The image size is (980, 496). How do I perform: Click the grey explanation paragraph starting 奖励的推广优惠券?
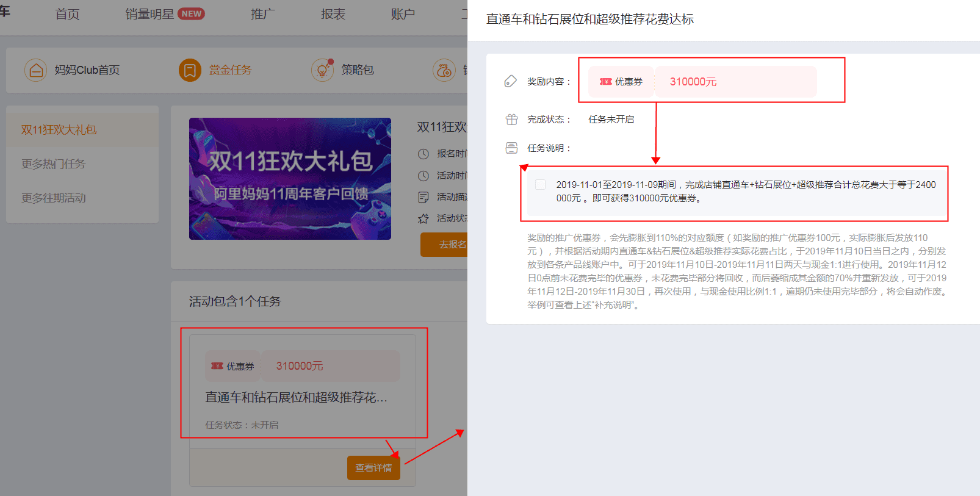737,271
